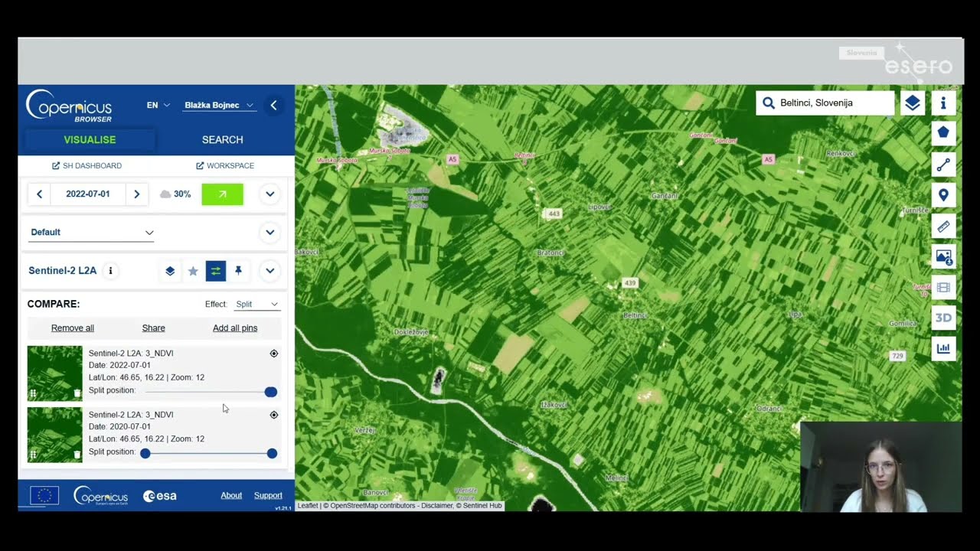Image resolution: width=980 pixels, height=551 pixels.
Task: Open the 2022-07-01 pin thumbnail
Action: pos(55,373)
